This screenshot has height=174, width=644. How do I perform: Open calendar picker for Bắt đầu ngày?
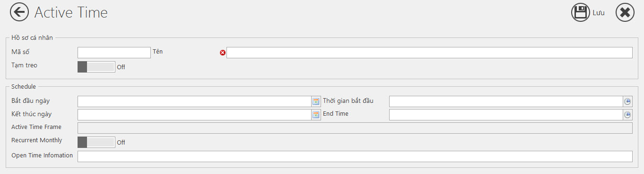316,101
